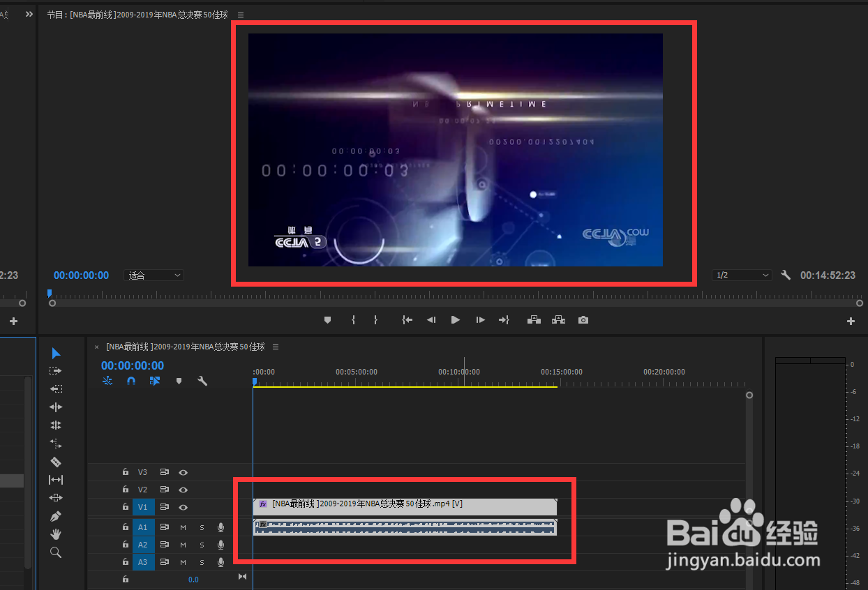Open the 适合 zoom level dropdown
868x590 pixels.
[154, 275]
